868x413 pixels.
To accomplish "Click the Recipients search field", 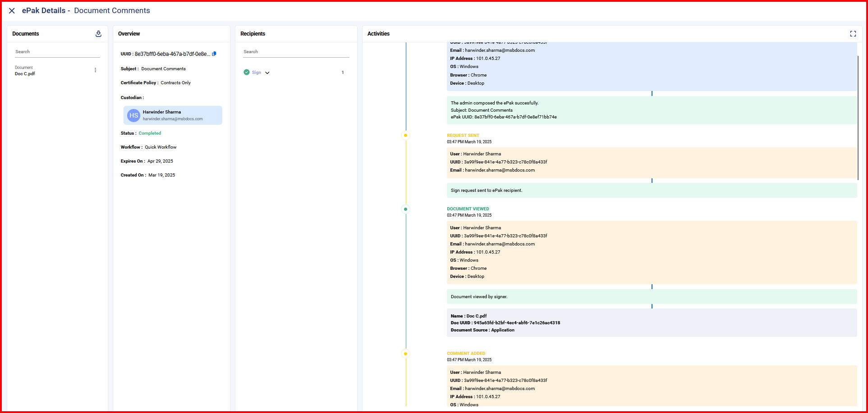I will pos(296,52).
